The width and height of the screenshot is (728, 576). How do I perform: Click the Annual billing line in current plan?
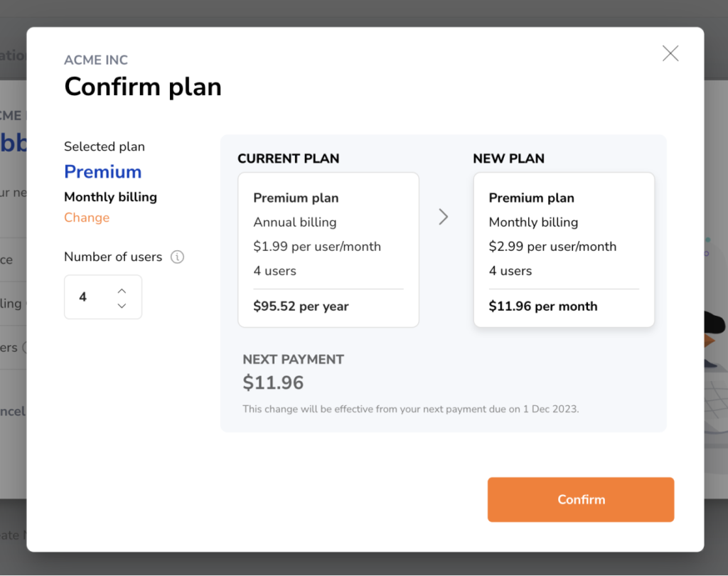click(x=295, y=223)
